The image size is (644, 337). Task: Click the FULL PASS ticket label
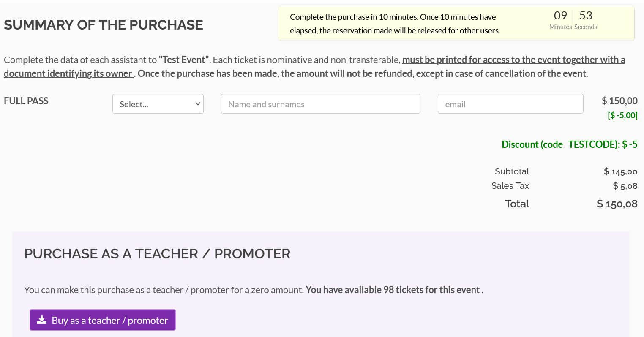[26, 101]
